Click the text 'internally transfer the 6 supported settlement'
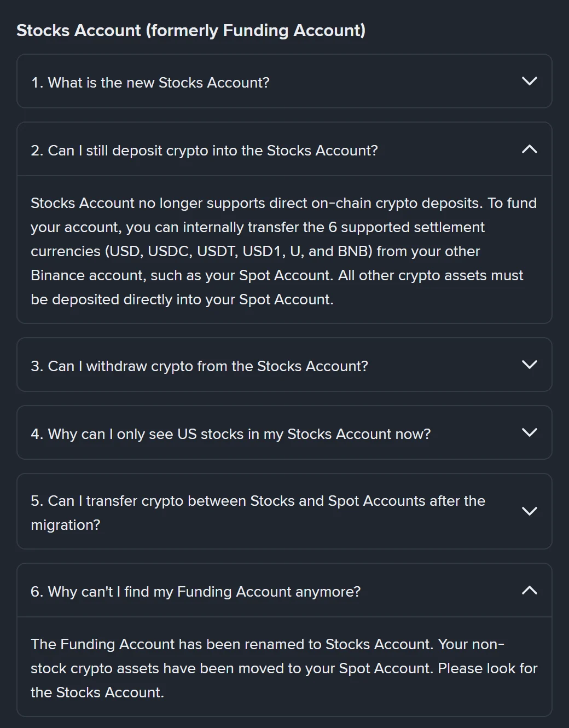The width and height of the screenshot is (569, 728). (334, 227)
